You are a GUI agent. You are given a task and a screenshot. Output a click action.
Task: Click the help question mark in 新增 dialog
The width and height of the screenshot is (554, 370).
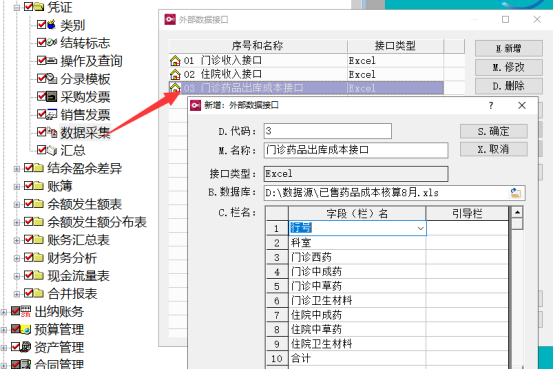tap(491, 105)
